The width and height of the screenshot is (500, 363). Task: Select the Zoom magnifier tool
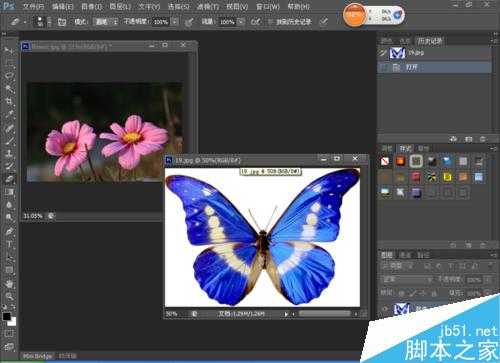(9, 296)
